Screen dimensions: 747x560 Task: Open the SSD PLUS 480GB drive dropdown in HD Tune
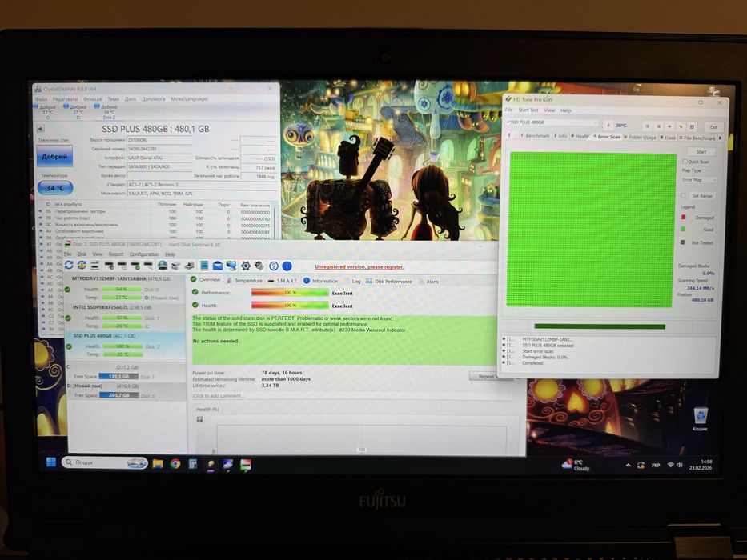552,122
